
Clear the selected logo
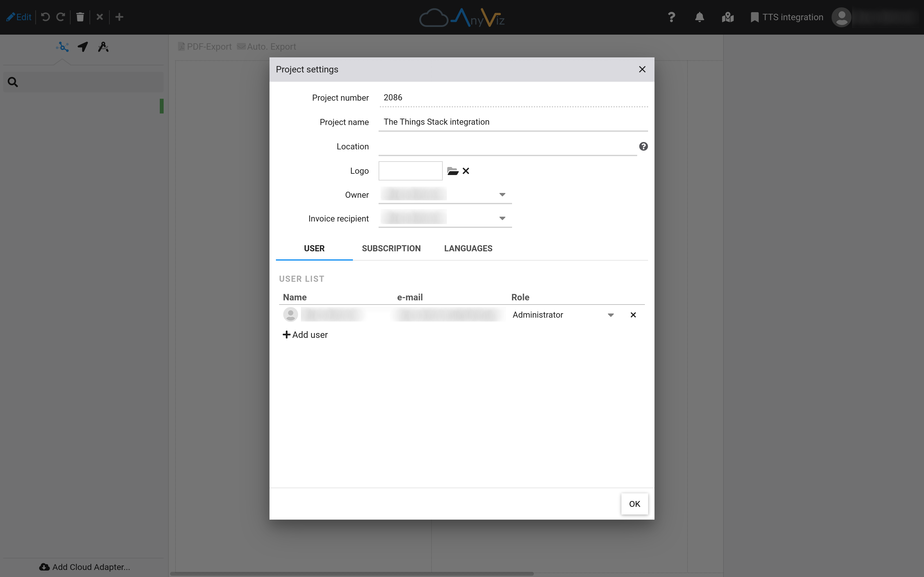coord(466,171)
